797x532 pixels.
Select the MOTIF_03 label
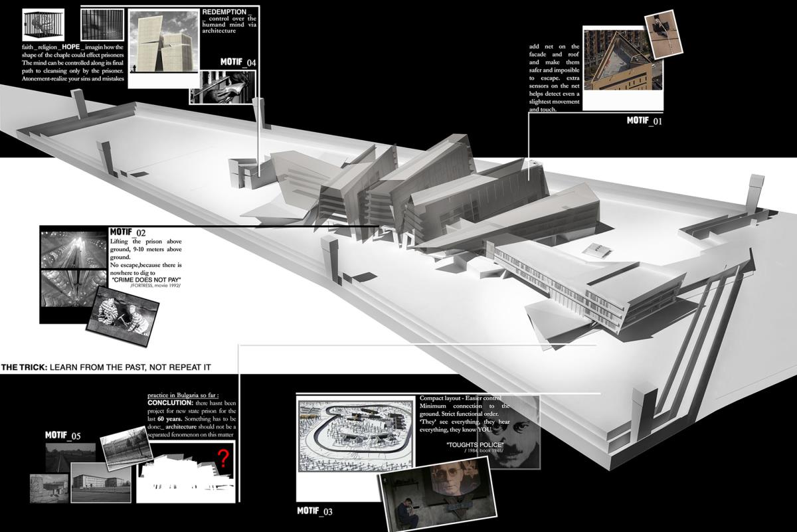tap(315, 511)
